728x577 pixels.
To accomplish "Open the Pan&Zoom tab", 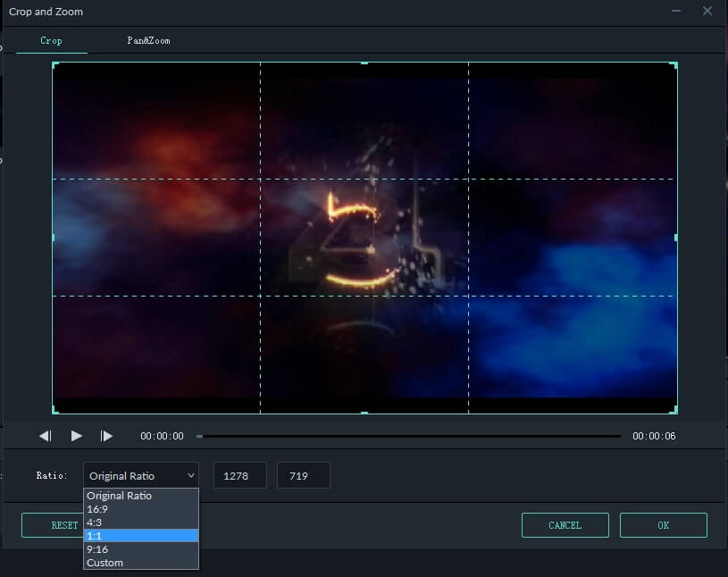I will pos(148,41).
